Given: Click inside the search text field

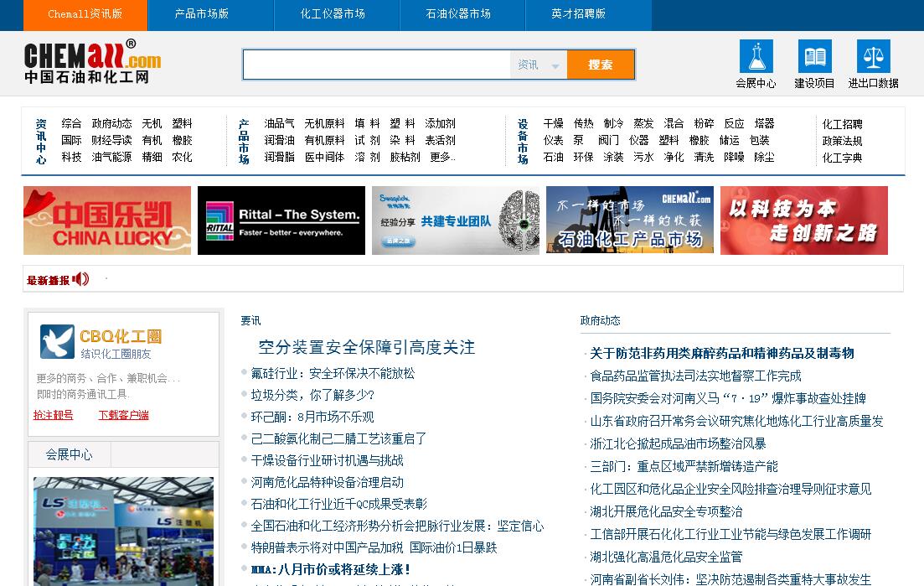Looking at the screenshot, I should [377, 65].
